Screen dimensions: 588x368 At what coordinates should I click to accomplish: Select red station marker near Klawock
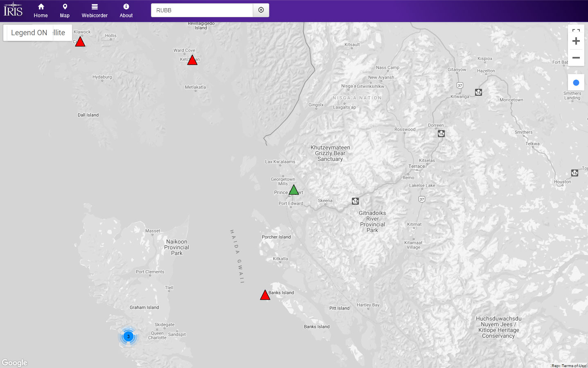pos(80,42)
